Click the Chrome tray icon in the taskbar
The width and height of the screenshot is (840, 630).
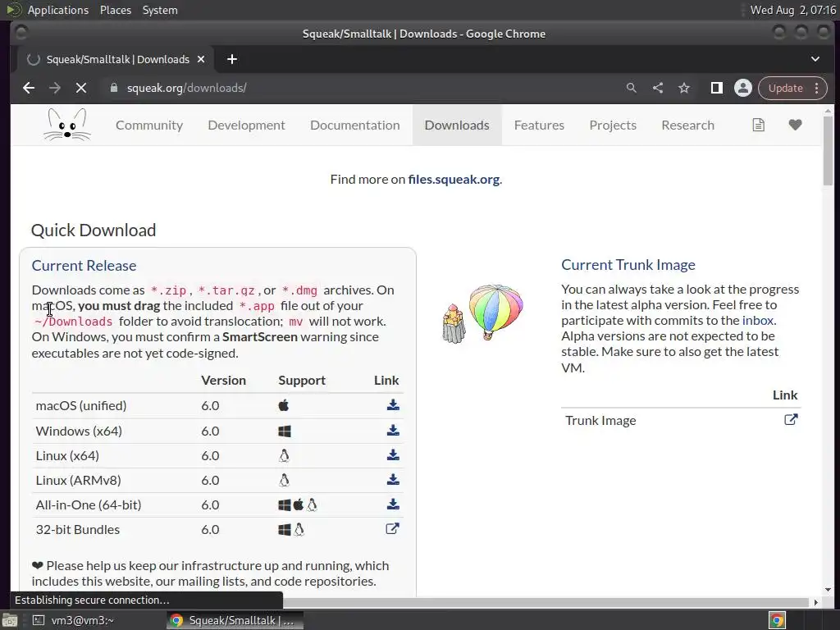click(x=777, y=620)
